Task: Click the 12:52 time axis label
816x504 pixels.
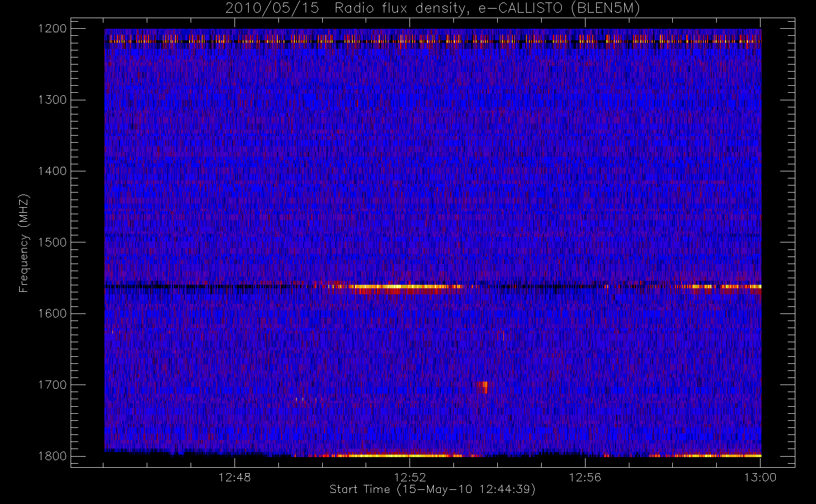Action: [410, 477]
